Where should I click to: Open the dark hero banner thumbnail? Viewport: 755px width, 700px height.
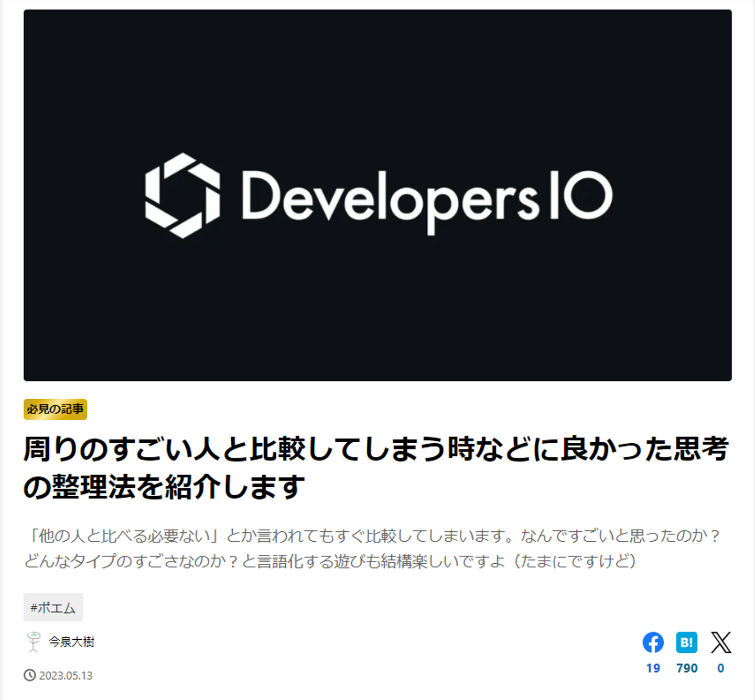coord(377,195)
